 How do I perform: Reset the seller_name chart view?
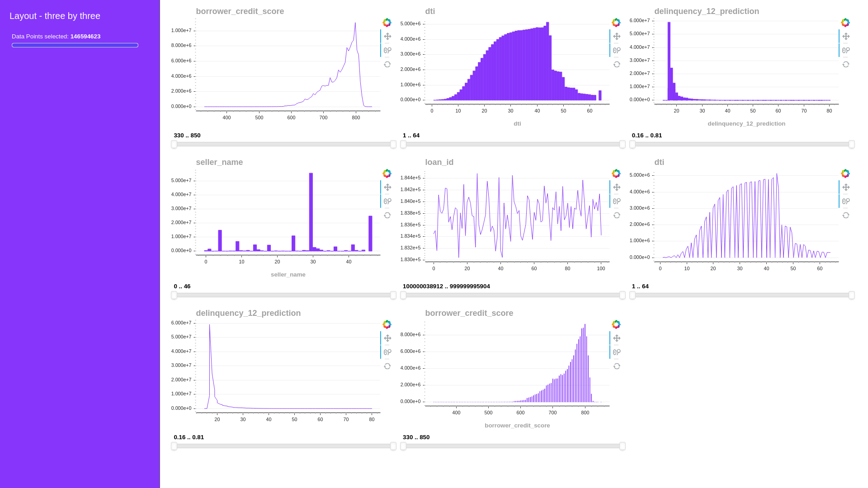click(x=387, y=216)
